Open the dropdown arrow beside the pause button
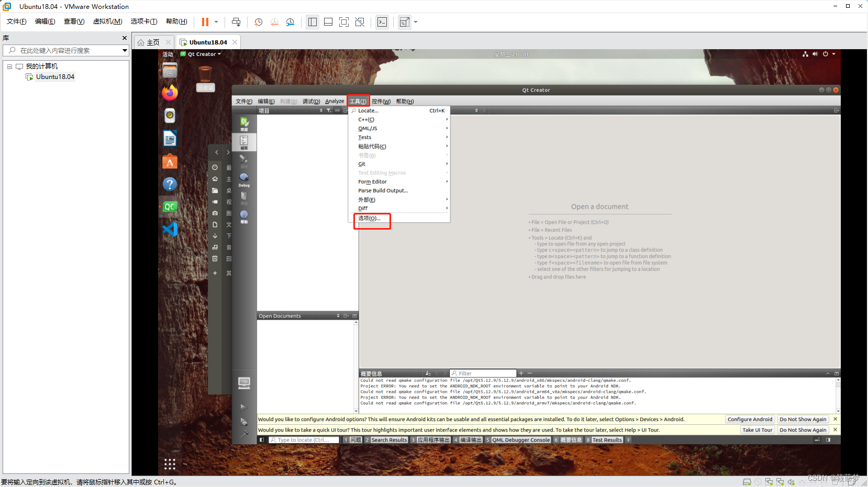Screen dimensions: 868x487 point(216,22)
